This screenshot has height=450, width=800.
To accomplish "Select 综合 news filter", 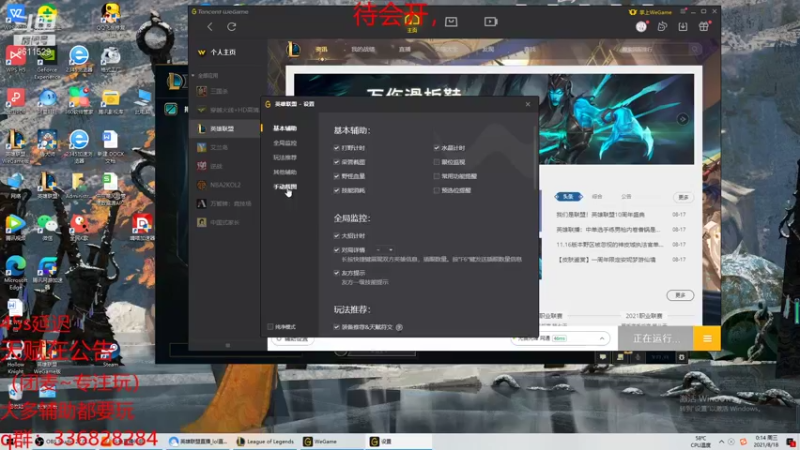I will click(597, 196).
